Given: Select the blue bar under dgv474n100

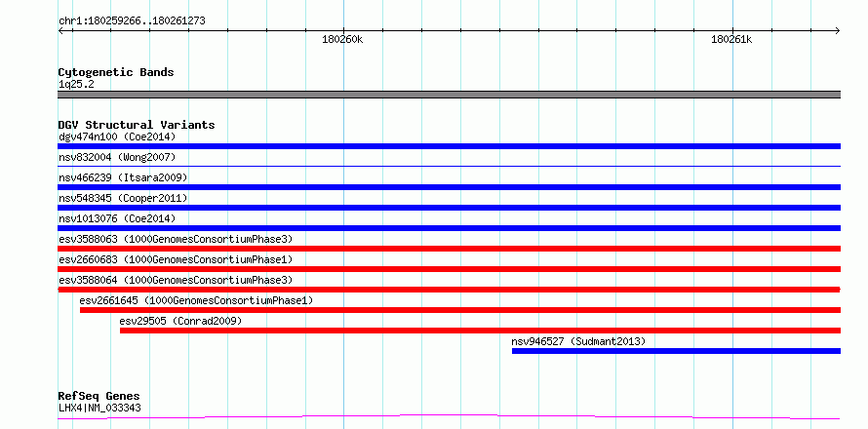Looking at the screenshot, I should [449, 146].
